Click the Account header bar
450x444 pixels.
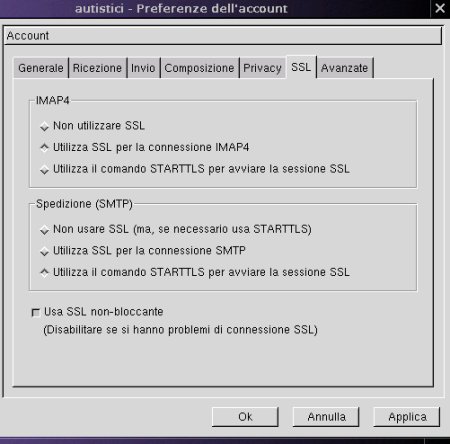tap(223, 36)
